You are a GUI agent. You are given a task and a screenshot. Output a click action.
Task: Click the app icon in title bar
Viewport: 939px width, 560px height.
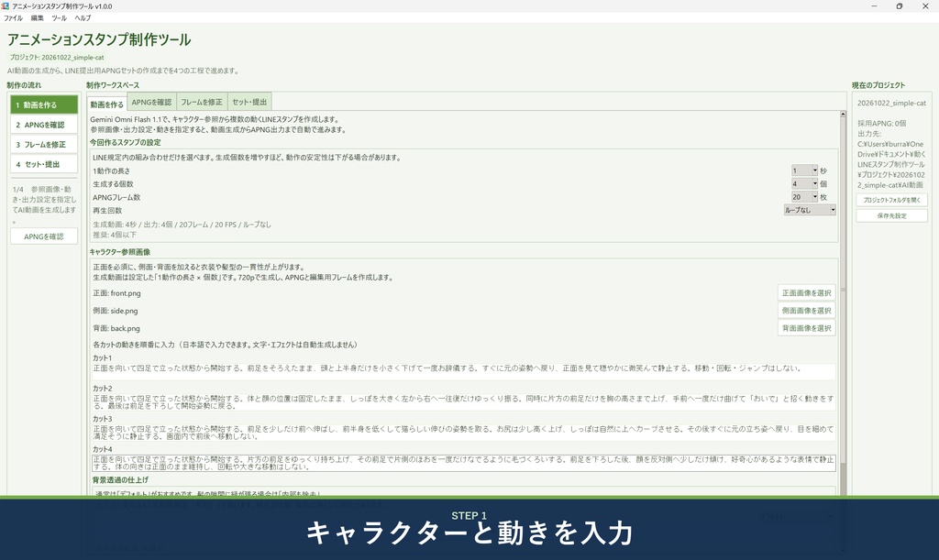coord(5,6)
